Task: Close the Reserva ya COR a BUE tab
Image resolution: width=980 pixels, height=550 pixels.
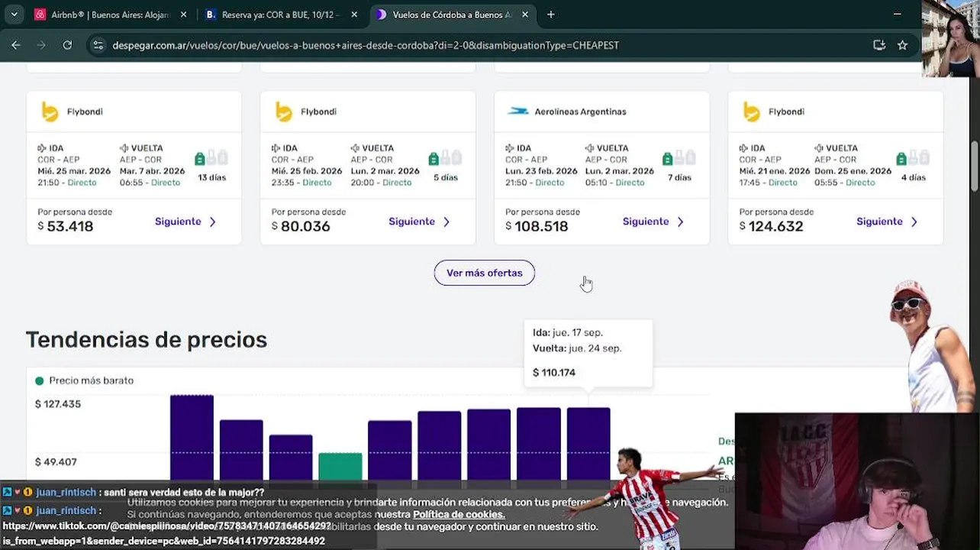Action: click(x=354, y=15)
